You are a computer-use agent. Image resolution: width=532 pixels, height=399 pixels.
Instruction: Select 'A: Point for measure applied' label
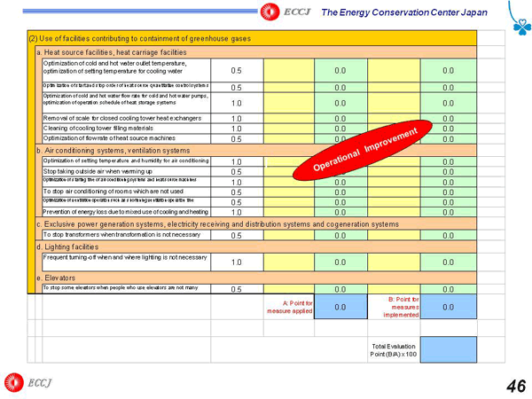[290, 307]
